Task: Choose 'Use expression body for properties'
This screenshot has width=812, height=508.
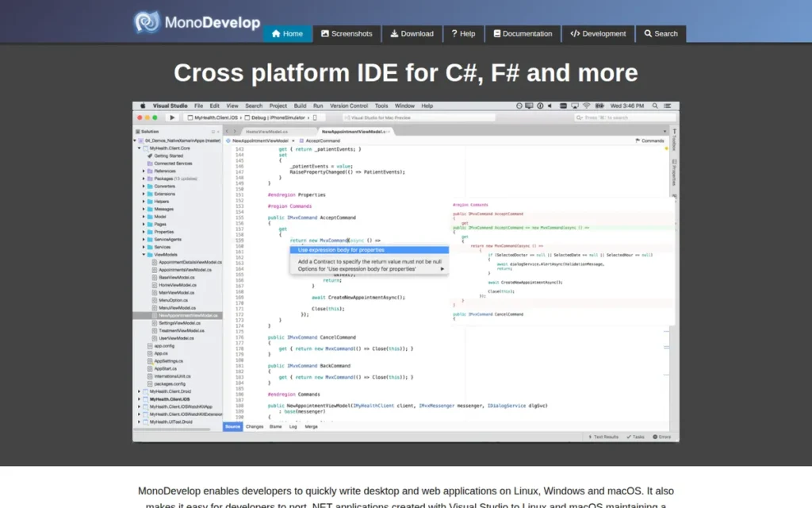Action: [x=370, y=250]
